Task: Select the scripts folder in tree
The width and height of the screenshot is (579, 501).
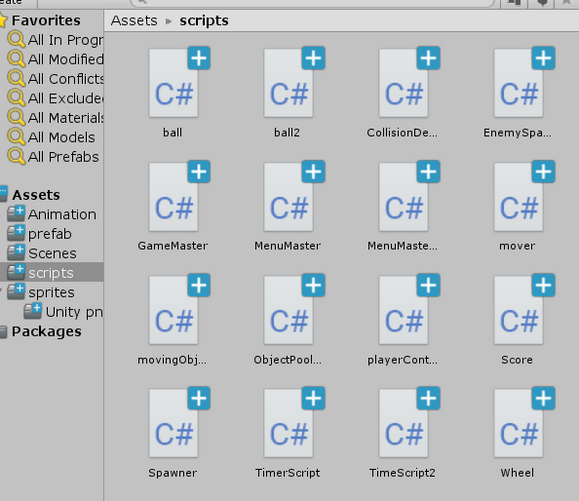Action: (x=52, y=273)
